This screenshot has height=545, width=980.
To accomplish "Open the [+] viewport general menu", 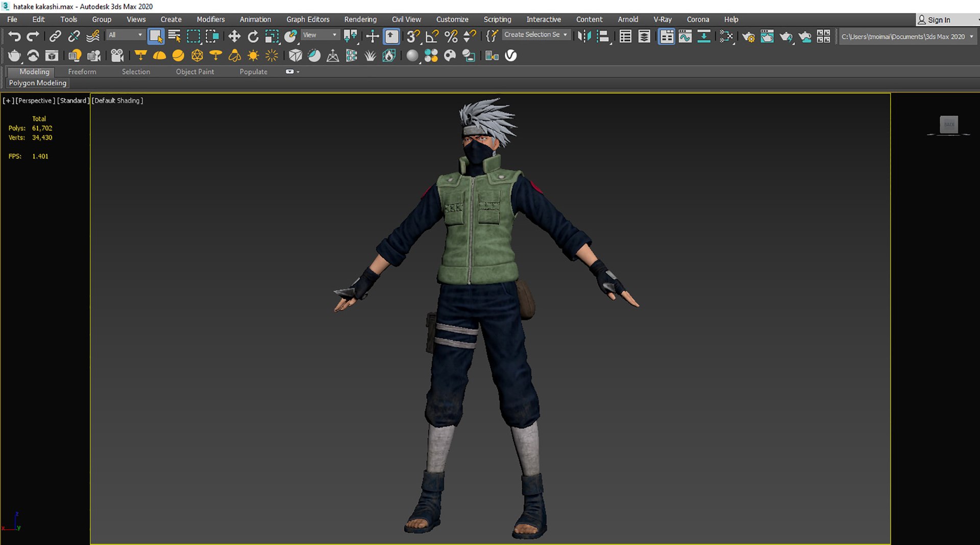I will click(8, 101).
